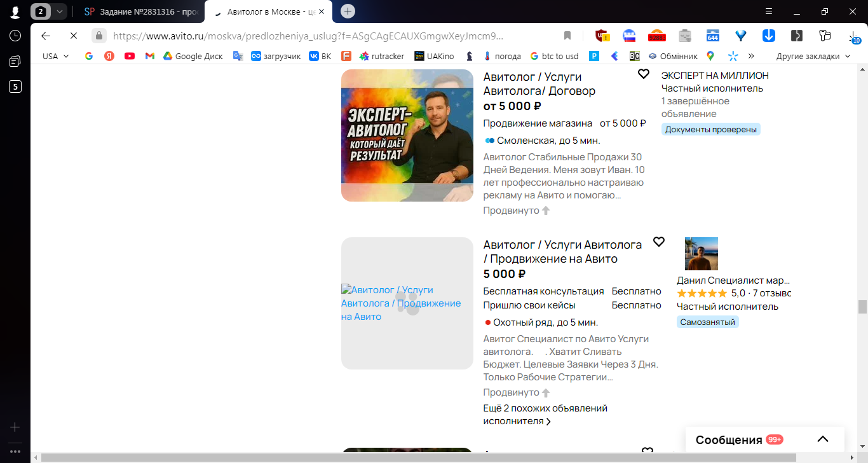Open seller 'ЭКСПЕРТ НА МИЛЛИОН' profile
This screenshot has width=868, height=463.
click(715, 76)
